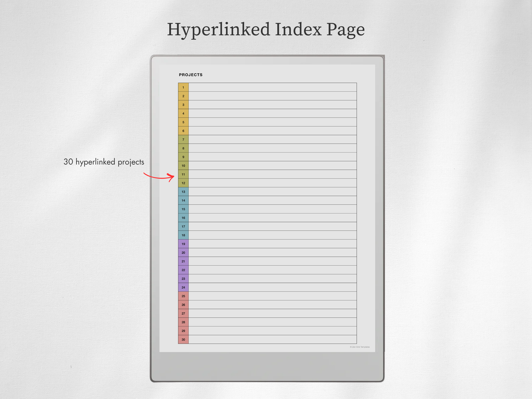
Task: Jump to red project number 26
Action: (x=183, y=305)
